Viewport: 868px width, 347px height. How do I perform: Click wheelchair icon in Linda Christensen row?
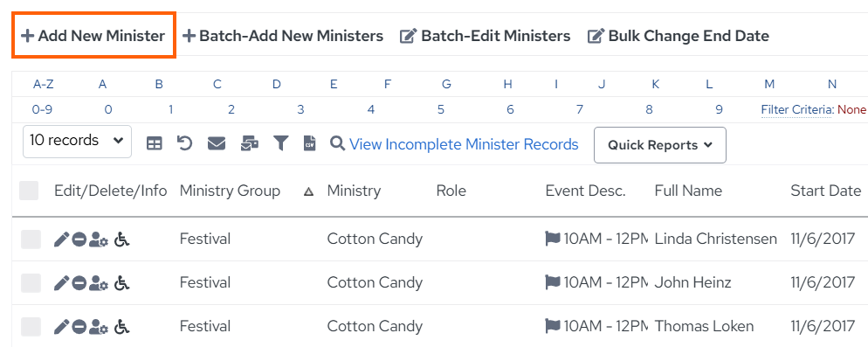(x=121, y=239)
